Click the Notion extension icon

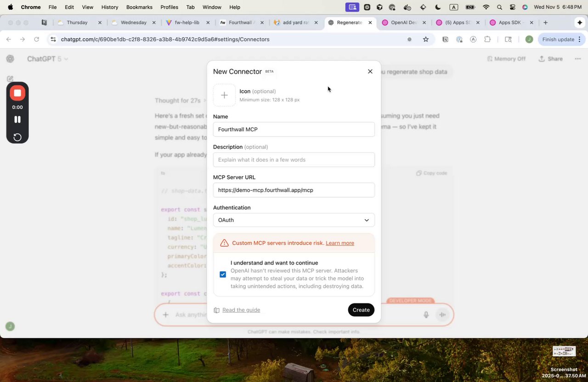point(445,39)
